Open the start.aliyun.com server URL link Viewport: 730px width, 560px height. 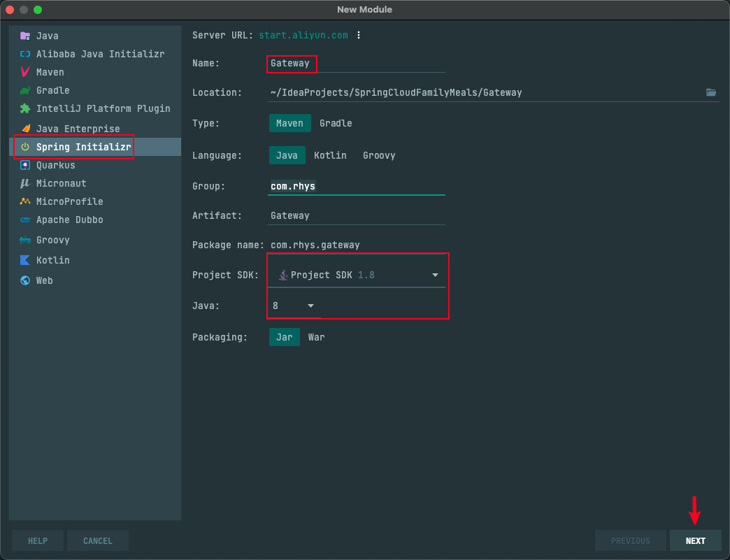pyautogui.click(x=303, y=36)
